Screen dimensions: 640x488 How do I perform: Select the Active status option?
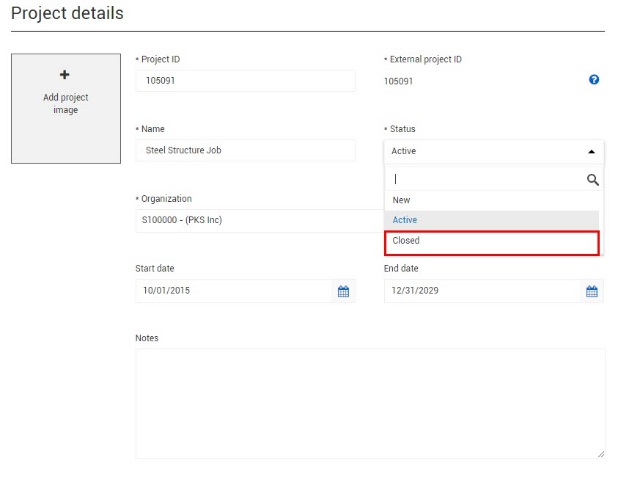[491, 220]
